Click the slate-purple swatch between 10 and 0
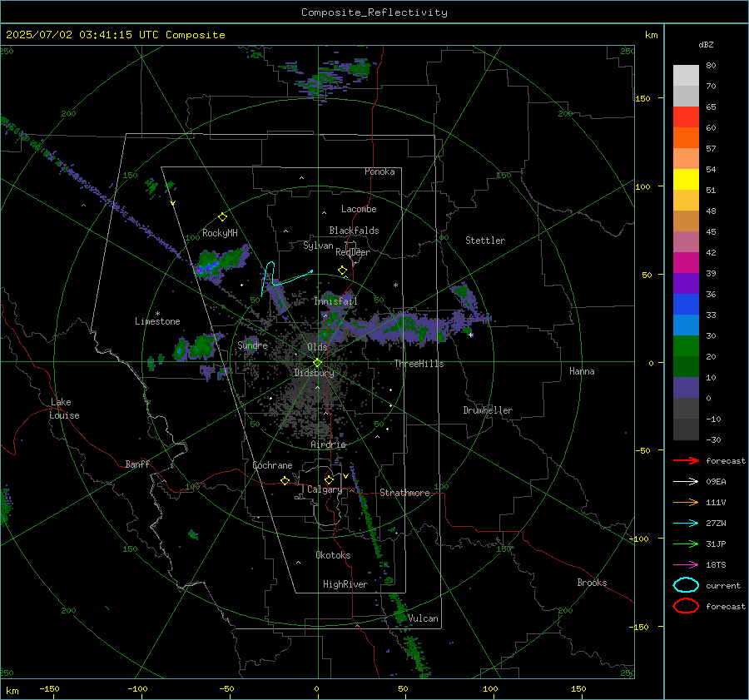This screenshot has height=700, width=749. (x=686, y=388)
